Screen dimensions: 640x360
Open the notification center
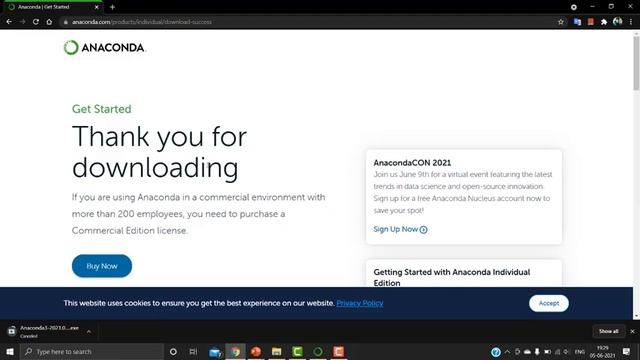pyautogui.click(x=627, y=351)
